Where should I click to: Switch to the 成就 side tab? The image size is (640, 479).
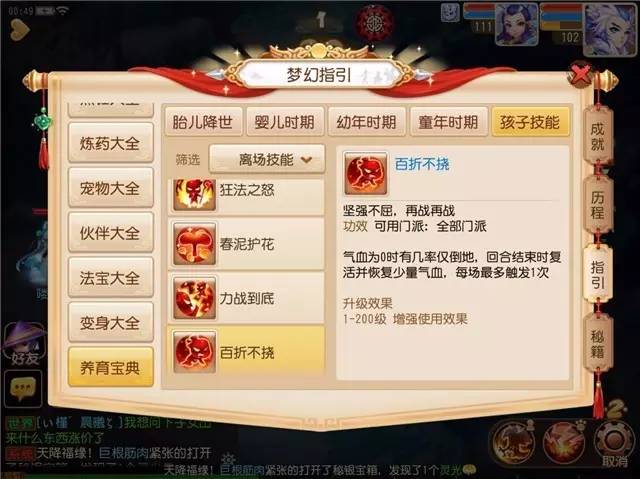coord(598,136)
